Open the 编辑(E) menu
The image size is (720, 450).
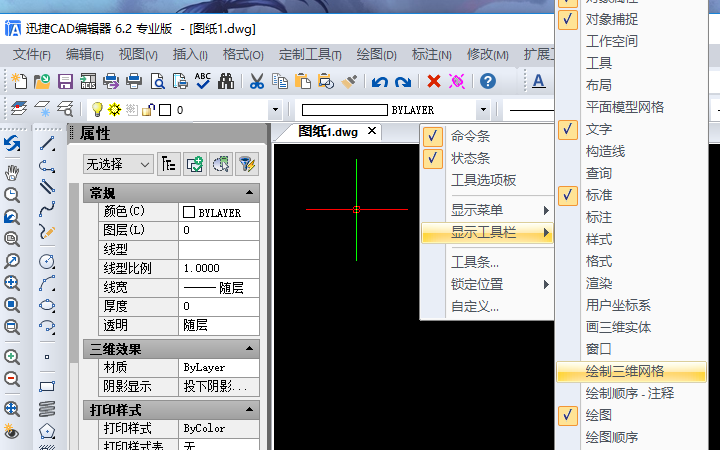pyautogui.click(x=84, y=55)
